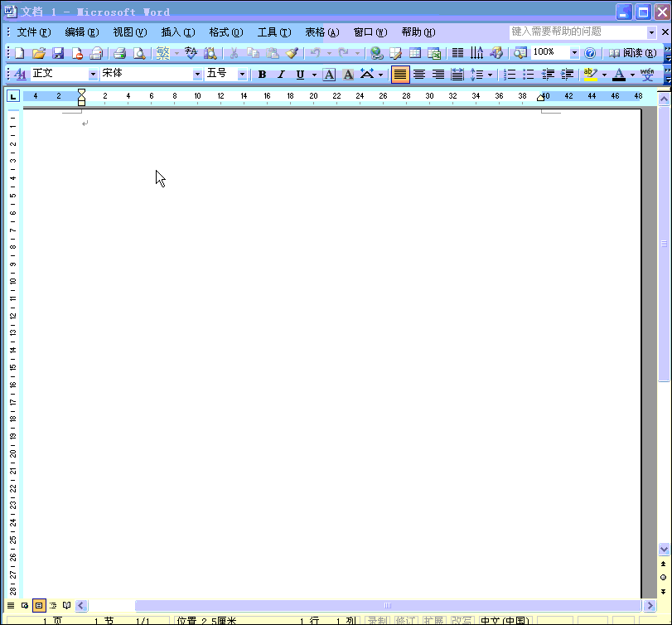The image size is (672, 625).
Task: Click the Print printer icon
Action: (x=119, y=53)
